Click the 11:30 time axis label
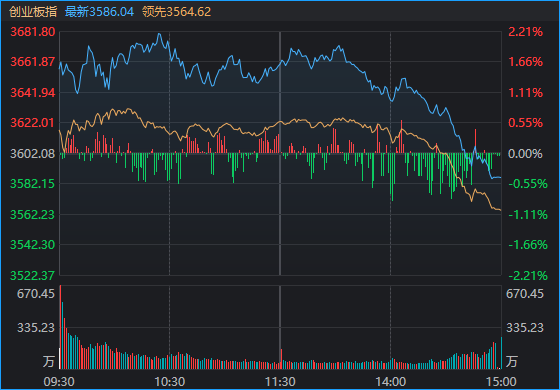Viewport: 560px width, 390px height. click(x=280, y=382)
